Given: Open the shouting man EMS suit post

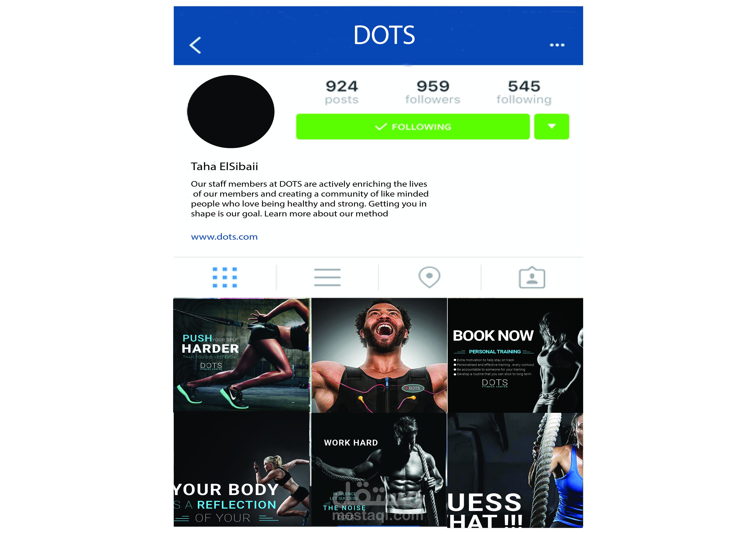Looking at the screenshot, I should click(x=379, y=355).
